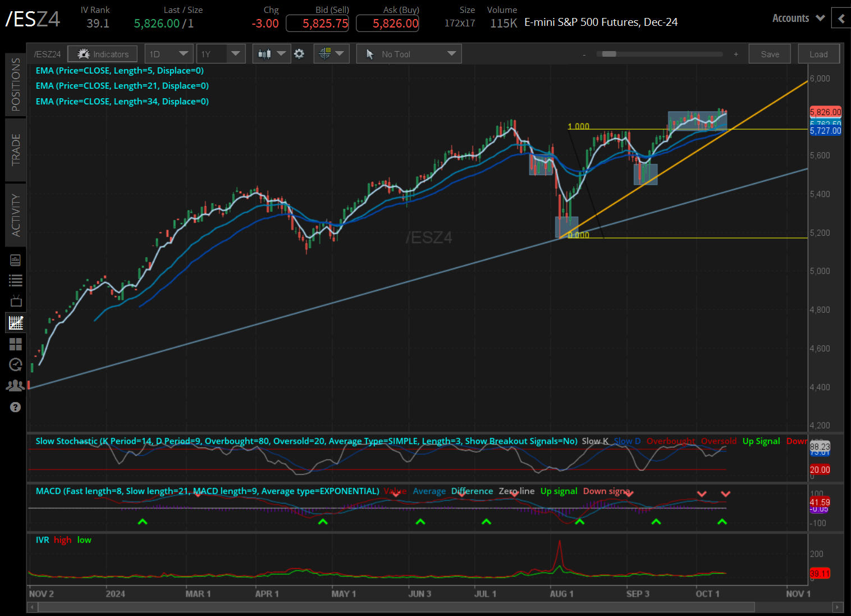Open the history clock icon in the sidebar

click(16, 364)
